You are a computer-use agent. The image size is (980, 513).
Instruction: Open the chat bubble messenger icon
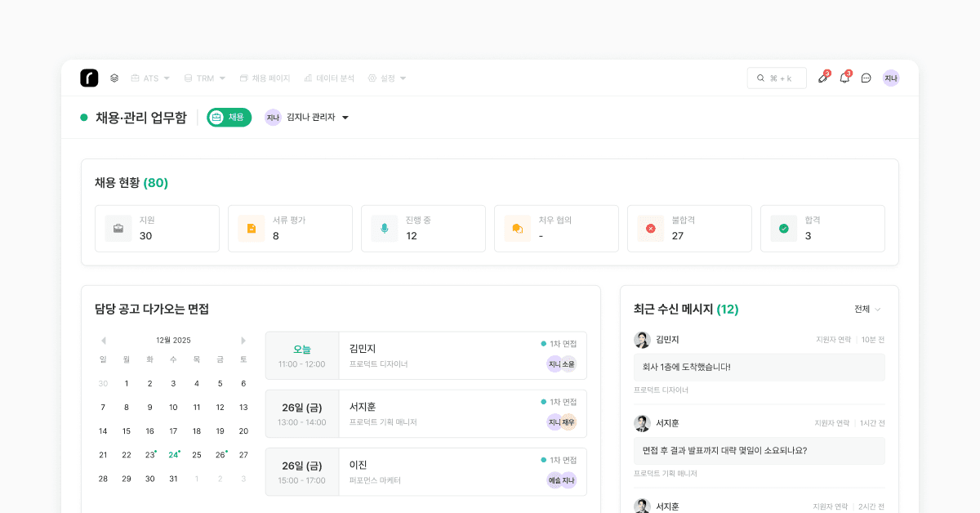click(x=866, y=78)
